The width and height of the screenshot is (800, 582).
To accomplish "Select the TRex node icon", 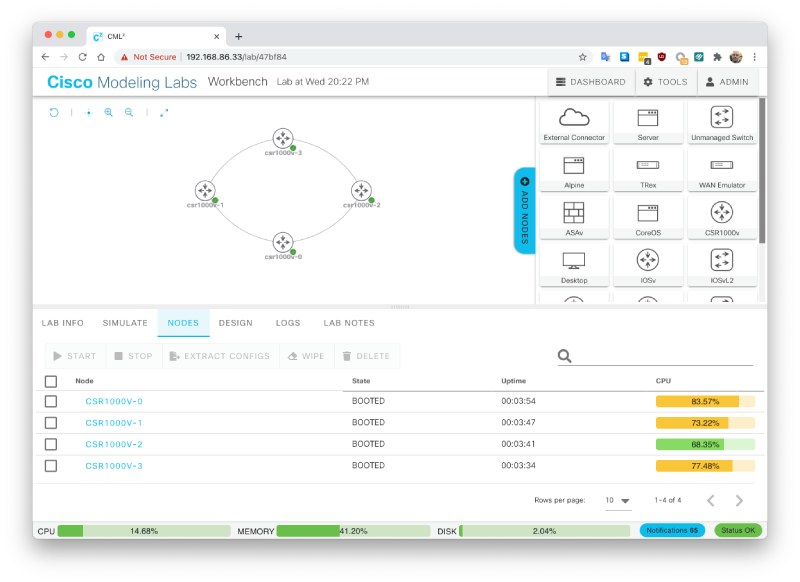I will (648, 165).
